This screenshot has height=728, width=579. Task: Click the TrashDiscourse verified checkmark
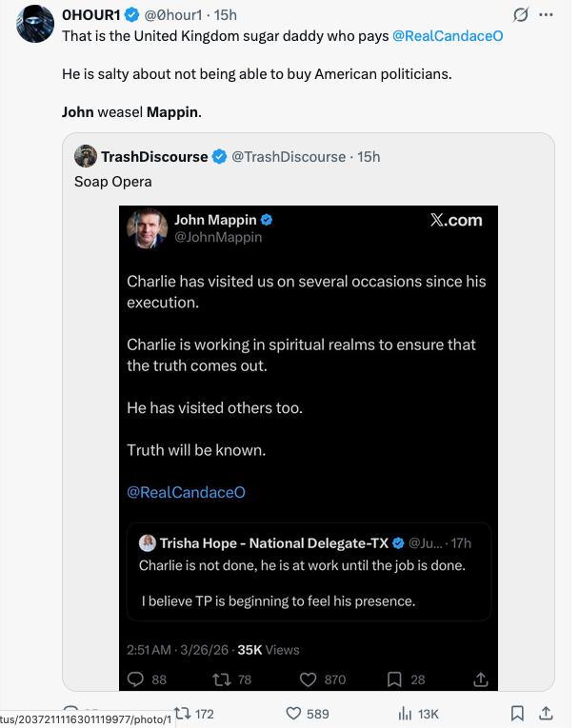tap(219, 156)
